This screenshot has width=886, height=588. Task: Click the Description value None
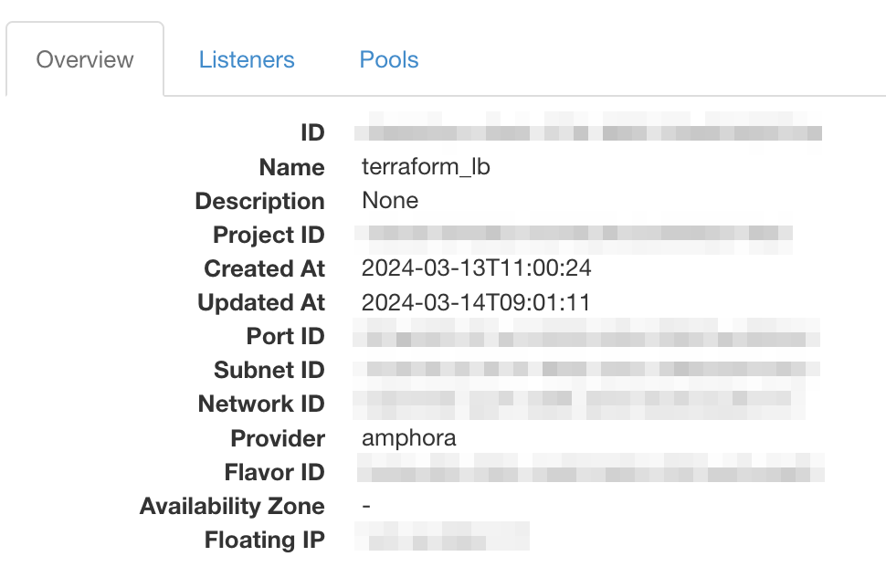390,201
